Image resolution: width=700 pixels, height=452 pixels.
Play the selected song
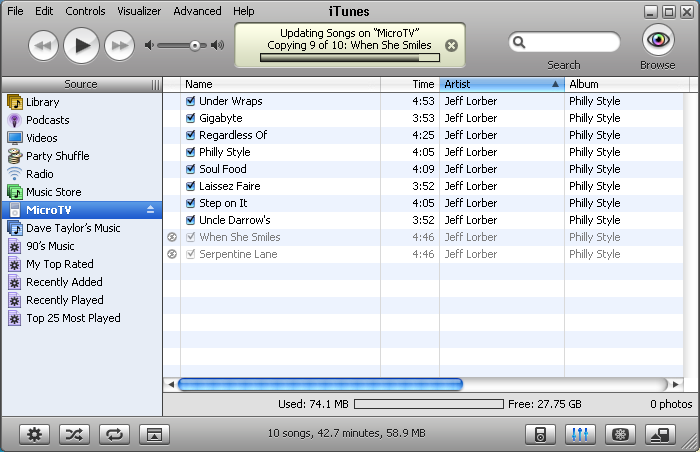[81, 45]
